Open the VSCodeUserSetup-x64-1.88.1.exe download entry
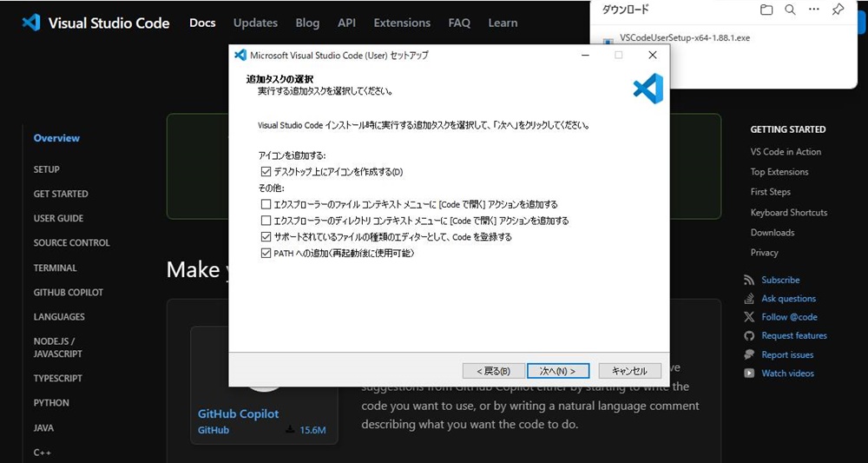The height and width of the screenshot is (463, 868). (685, 38)
